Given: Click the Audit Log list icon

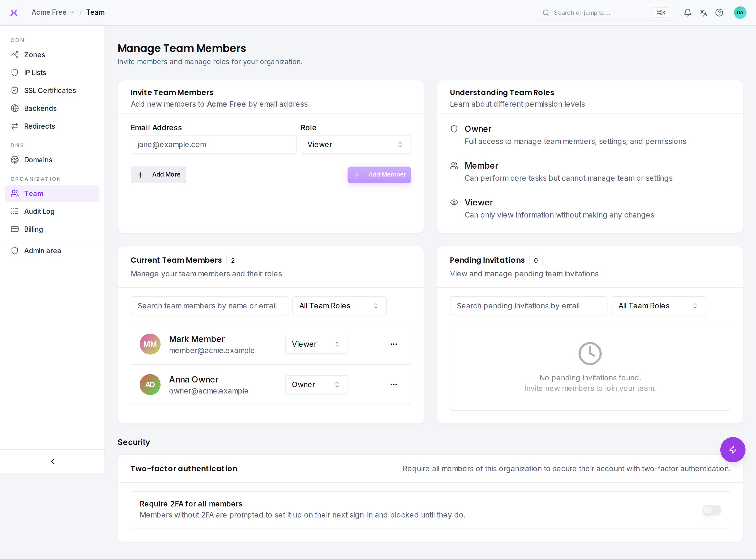Looking at the screenshot, I should pos(14,211).
